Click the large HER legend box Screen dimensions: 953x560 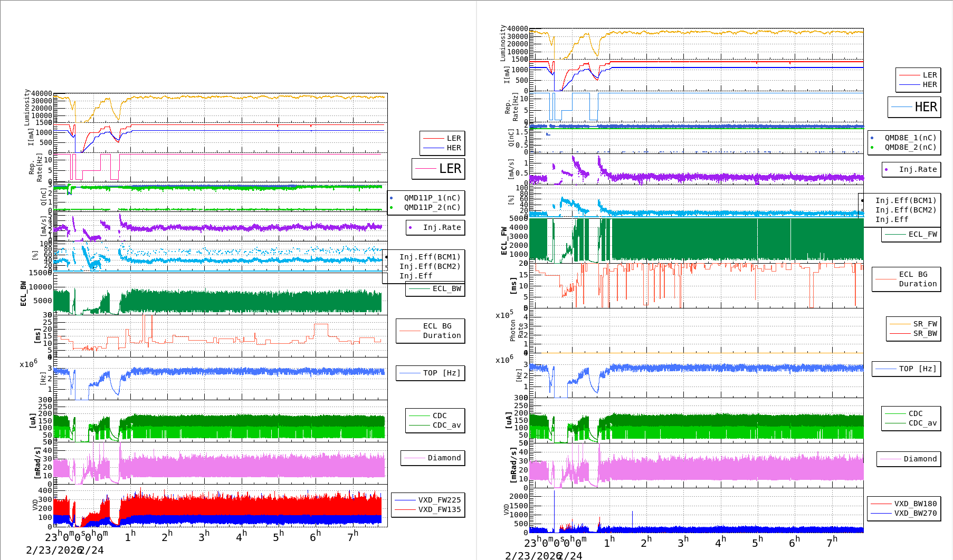click(x=914, y=107)
